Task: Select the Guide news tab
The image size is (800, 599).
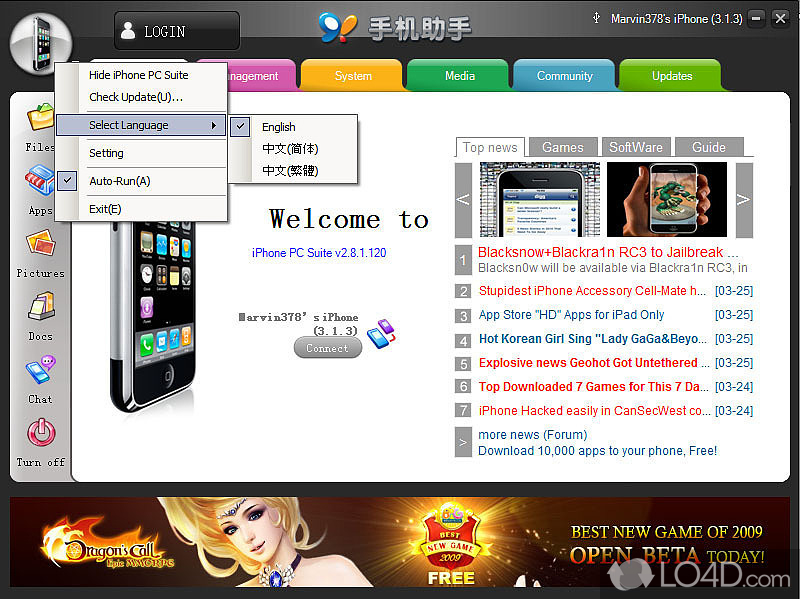Action: (x=709, y=147)
